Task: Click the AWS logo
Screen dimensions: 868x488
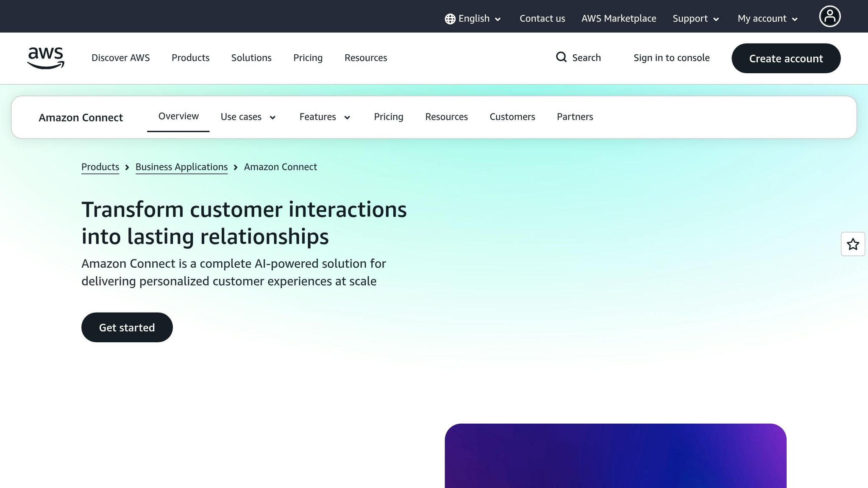Action: (x=46, y=58)
